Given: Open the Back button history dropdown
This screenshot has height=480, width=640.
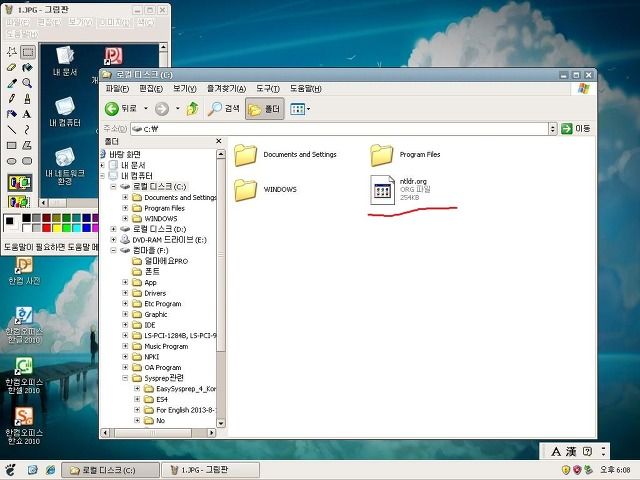Looking at the screenshot, I should (x=146, y=109).
